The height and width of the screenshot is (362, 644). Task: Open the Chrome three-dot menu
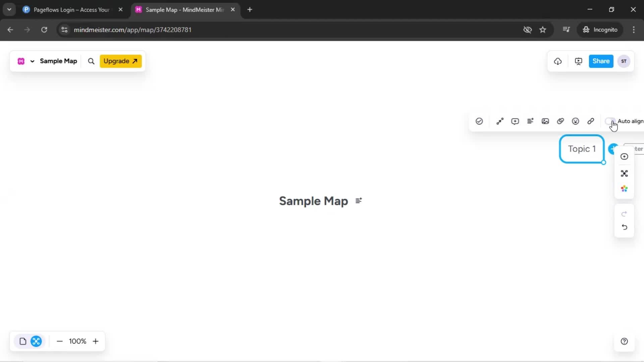pyautogui.click(x=634, y=30)
